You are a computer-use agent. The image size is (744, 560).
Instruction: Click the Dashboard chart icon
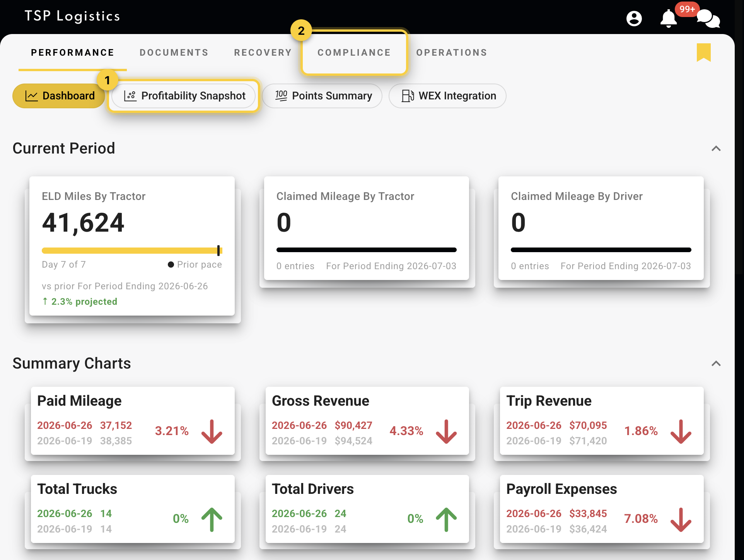31,96
